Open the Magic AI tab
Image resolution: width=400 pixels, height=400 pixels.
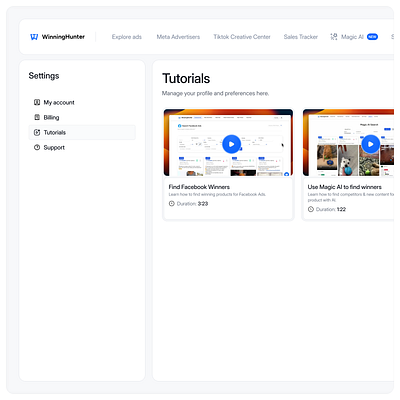click(x=352, y=37)
